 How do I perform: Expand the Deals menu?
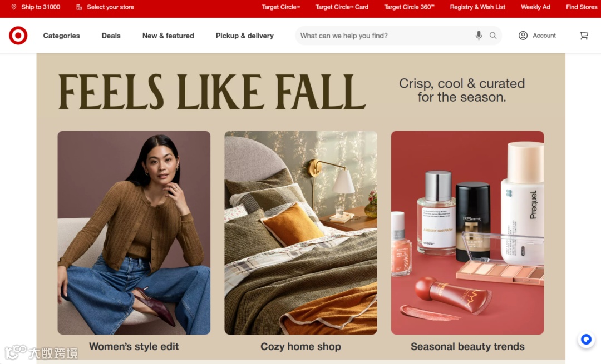pos(111,36)
